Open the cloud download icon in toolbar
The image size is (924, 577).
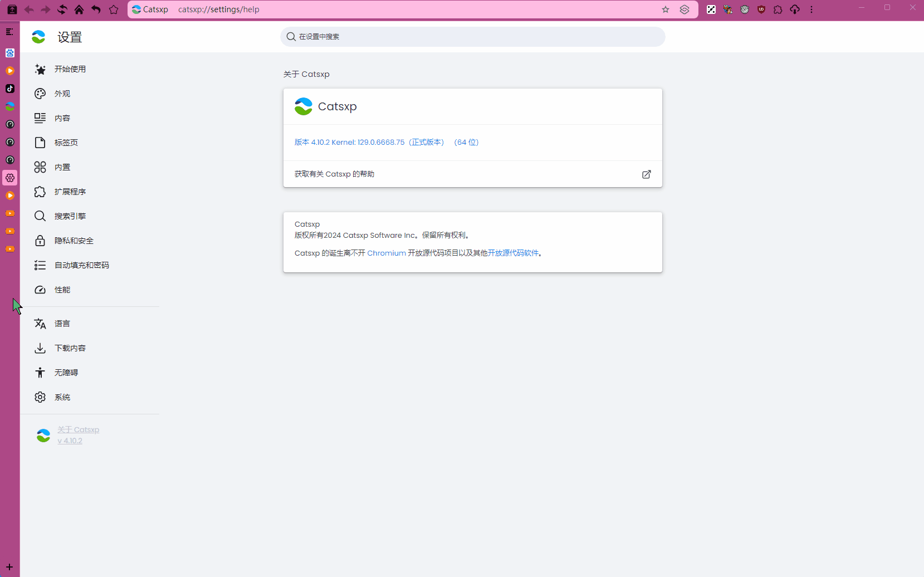coord(795,9)
